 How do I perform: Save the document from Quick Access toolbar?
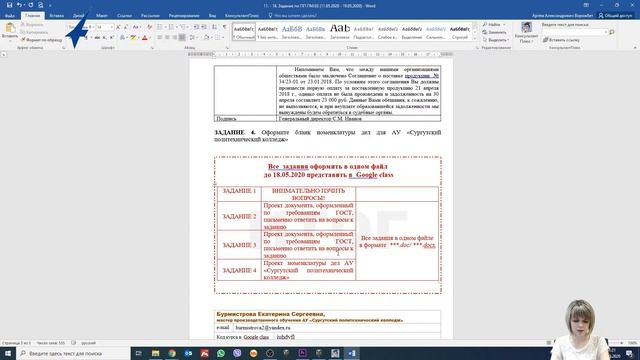pos(9,5)
